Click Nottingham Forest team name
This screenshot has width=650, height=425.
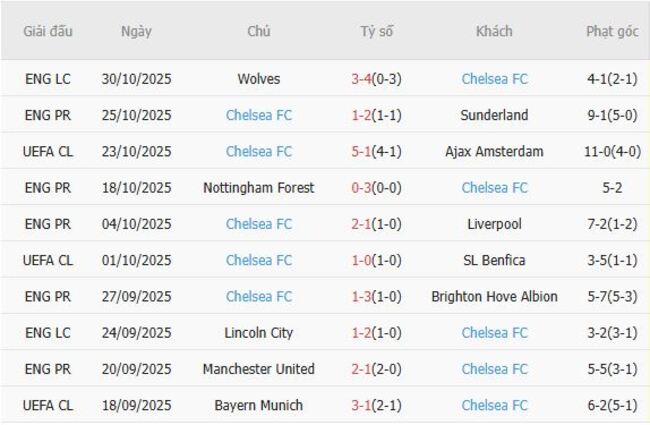point(259,188)
